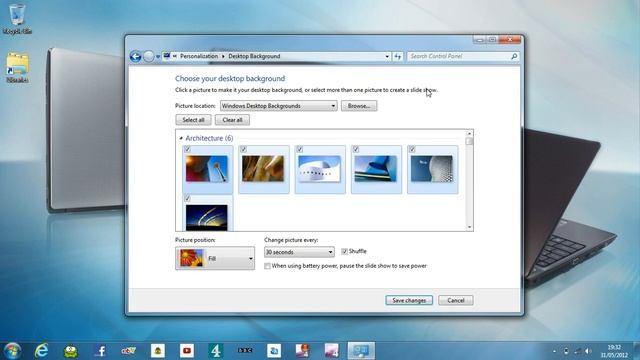This screenshot has width=640, height=360.
Task: Select the red building wallpaper thumbnail
Action: pos(207,169)
